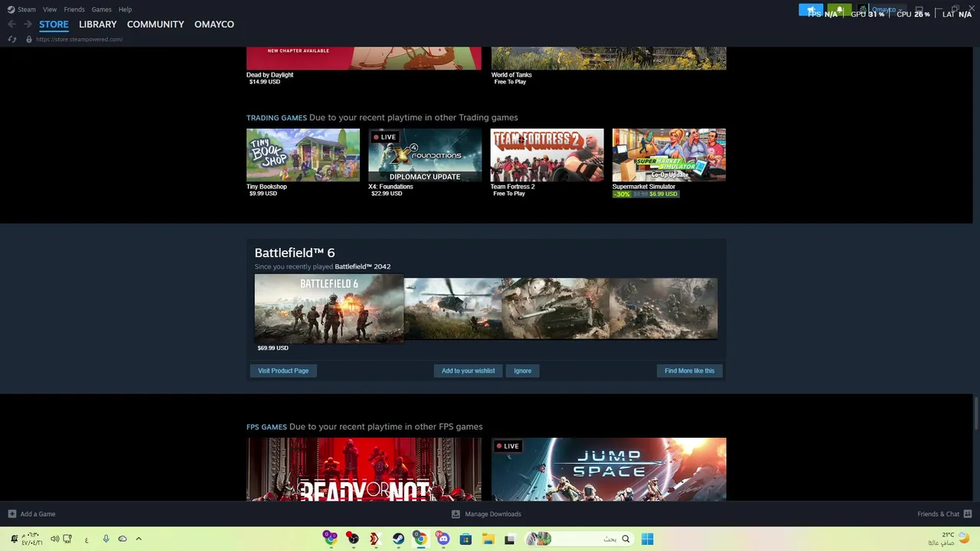Click the Battlefield™ 6 heading
This screenshot has width=980, height=551.
click(295, 253)
